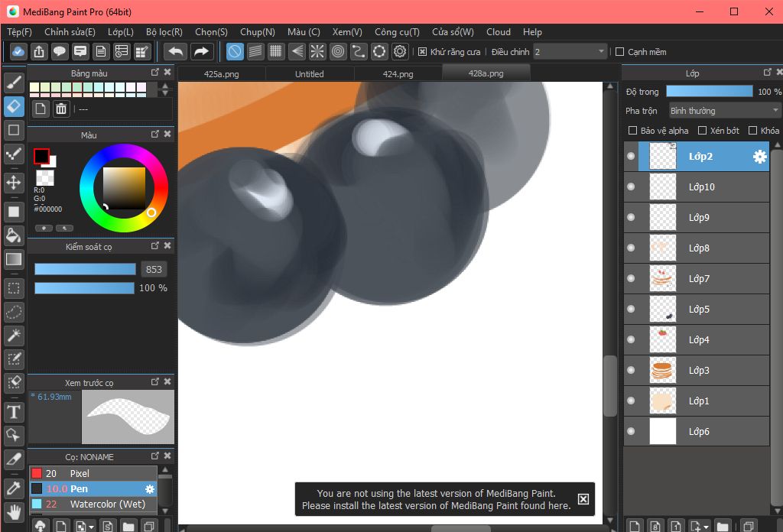The width and height of the screenshot is (783, 532).
Task: Enable Xén bớt checkbox
Action: [702, 130]
